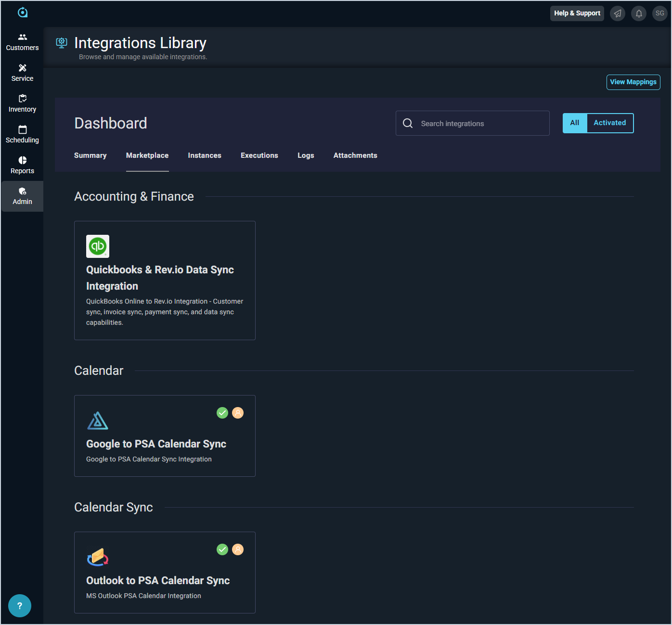This screenshot has width=672, height=625.
Task: Click green check badge on Google Calendar Sync
Action: (222, 413)
